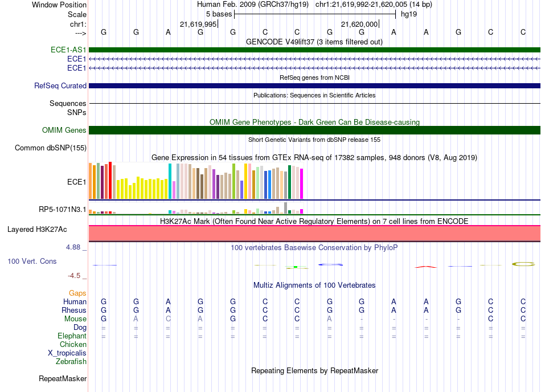Screen dimensions: 541x392
Task: Click the ECE1-AS1 gene label
Action: pyautogui.click(x=68, y=50)
